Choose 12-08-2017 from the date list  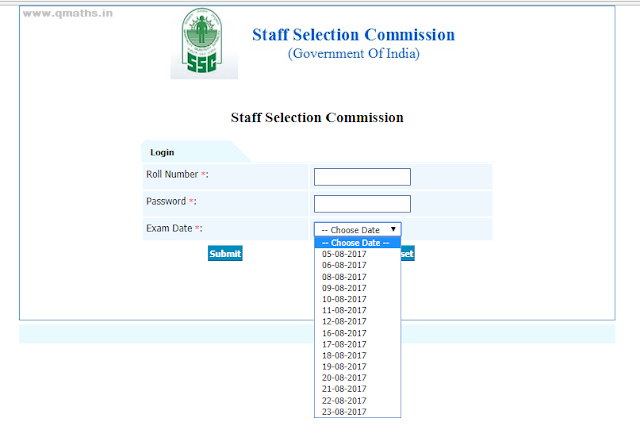click(358, 322)
